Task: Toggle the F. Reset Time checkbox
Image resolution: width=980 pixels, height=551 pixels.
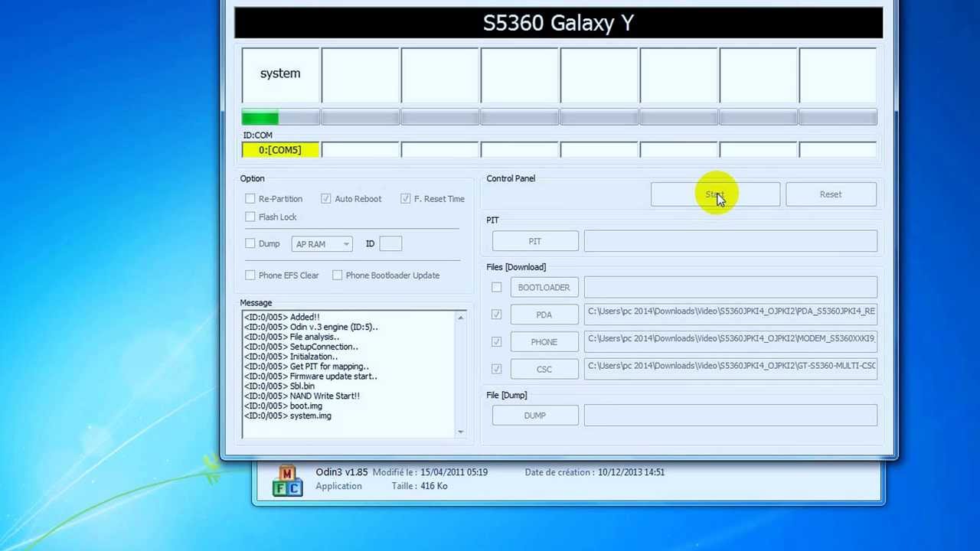Action: [406, 199]
